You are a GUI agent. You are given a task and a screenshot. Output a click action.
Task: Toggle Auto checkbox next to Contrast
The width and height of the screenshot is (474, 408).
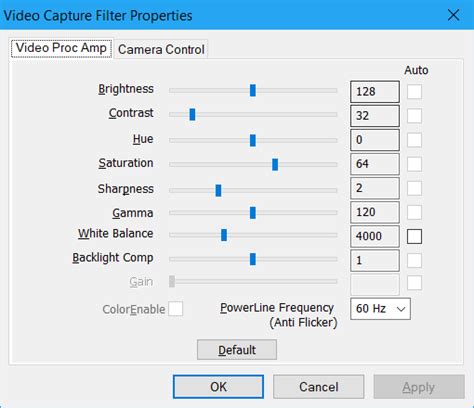pos(414,116)
